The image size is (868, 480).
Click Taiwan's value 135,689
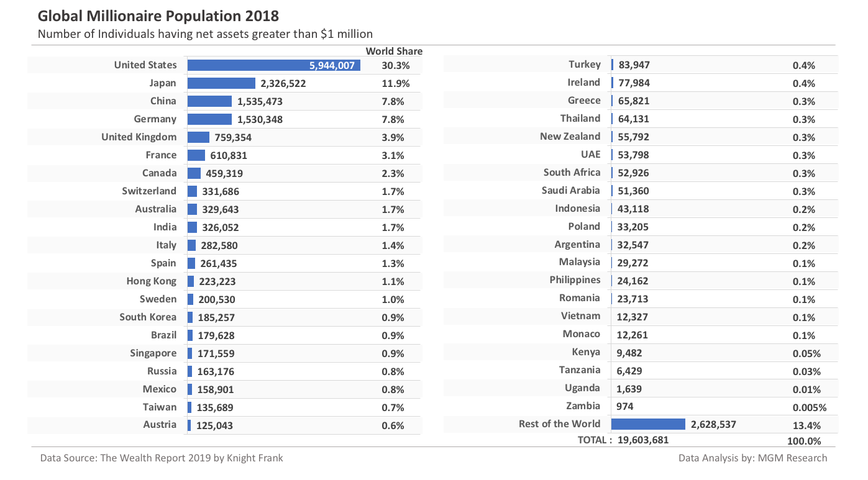214,408
